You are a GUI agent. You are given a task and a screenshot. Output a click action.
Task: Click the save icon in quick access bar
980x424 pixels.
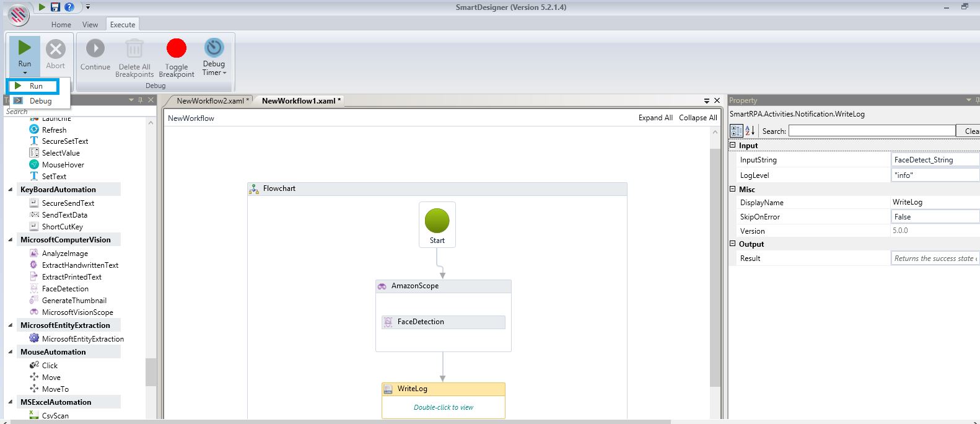[55, 7]
